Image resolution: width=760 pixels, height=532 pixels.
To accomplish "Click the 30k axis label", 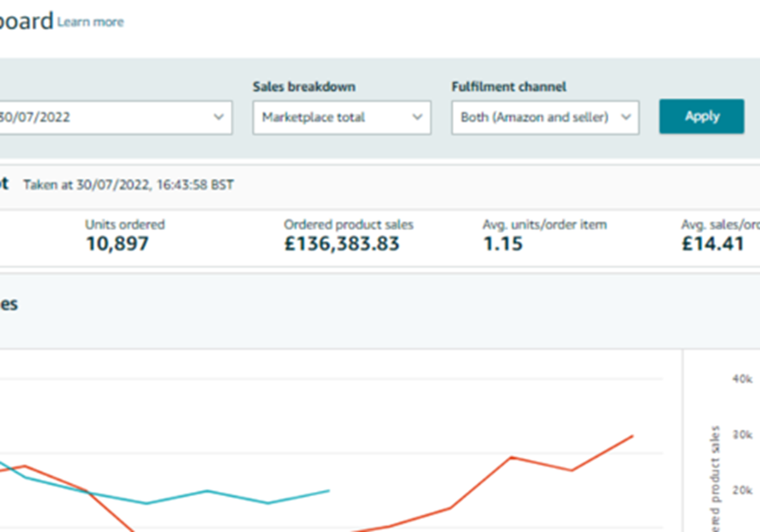I will (x=742, y=434).
